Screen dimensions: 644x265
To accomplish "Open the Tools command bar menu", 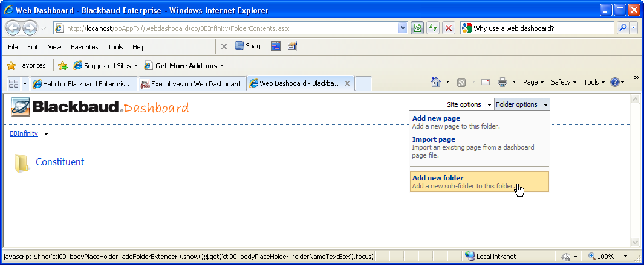I will click(594, 82).
